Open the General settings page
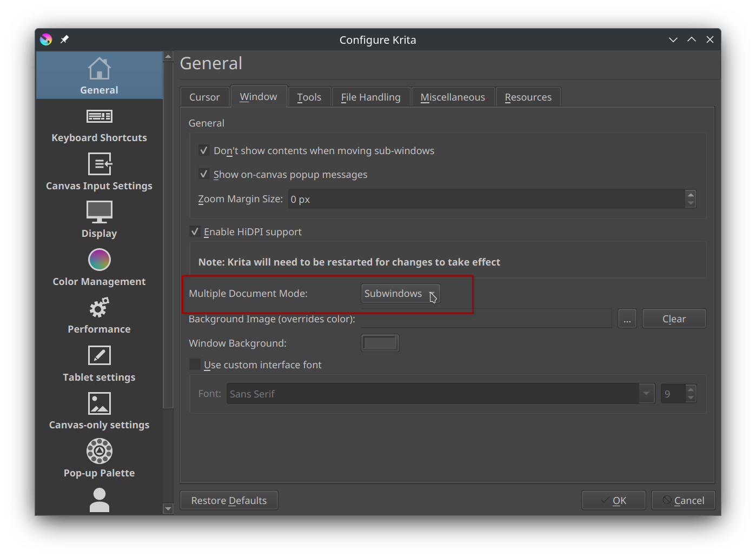The image size is (756, 557). pyautogui.click(x=99, y=76)
